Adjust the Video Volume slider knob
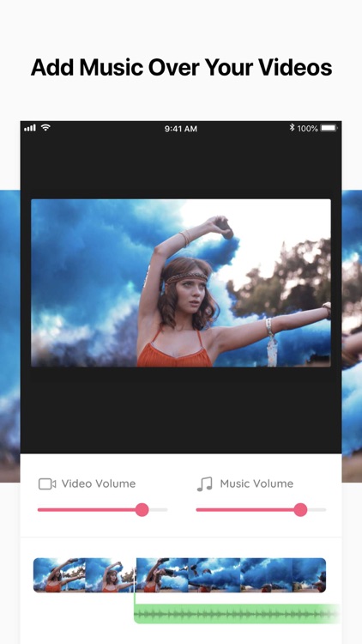This screenshot has height=644, width=362. 142,510
